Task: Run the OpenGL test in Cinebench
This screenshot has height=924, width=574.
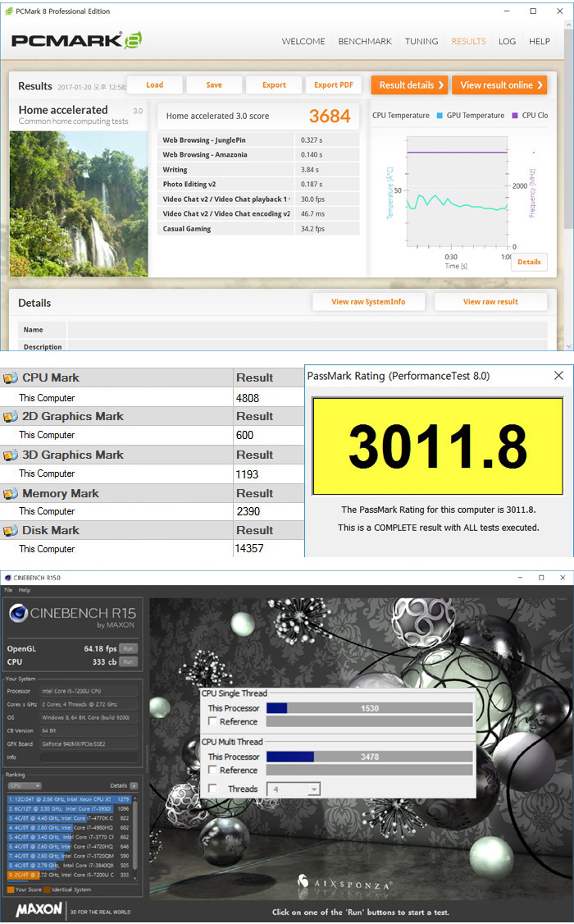Action: point(129,648)
